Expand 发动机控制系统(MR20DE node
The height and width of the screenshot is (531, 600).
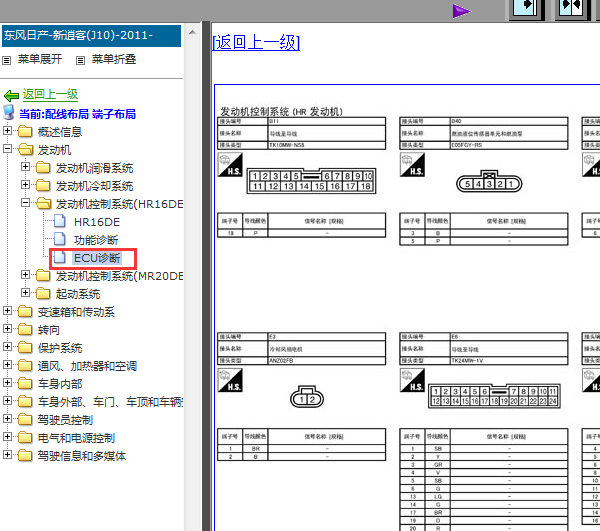(25, 274)
